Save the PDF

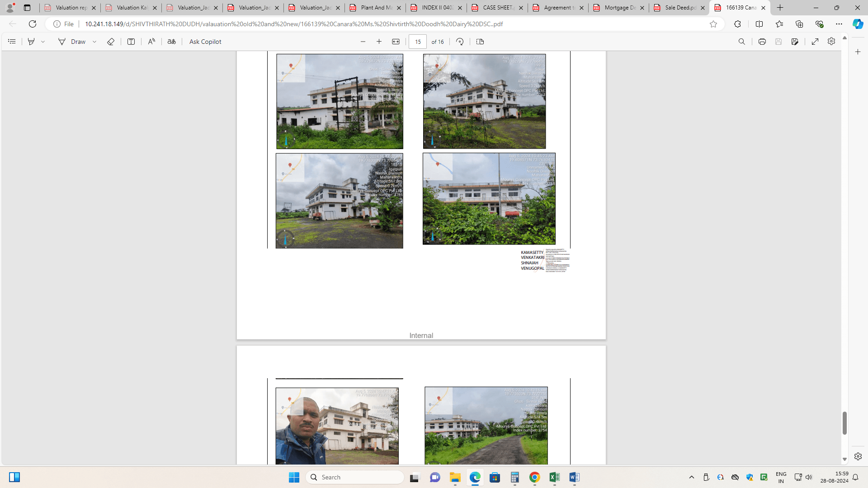tap(778, 42)
